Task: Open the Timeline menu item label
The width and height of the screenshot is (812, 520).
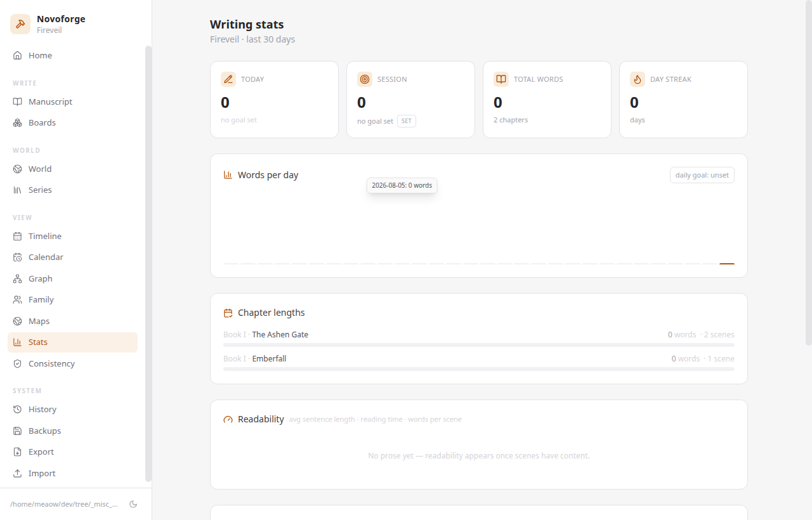Action: tap(45, 236)
